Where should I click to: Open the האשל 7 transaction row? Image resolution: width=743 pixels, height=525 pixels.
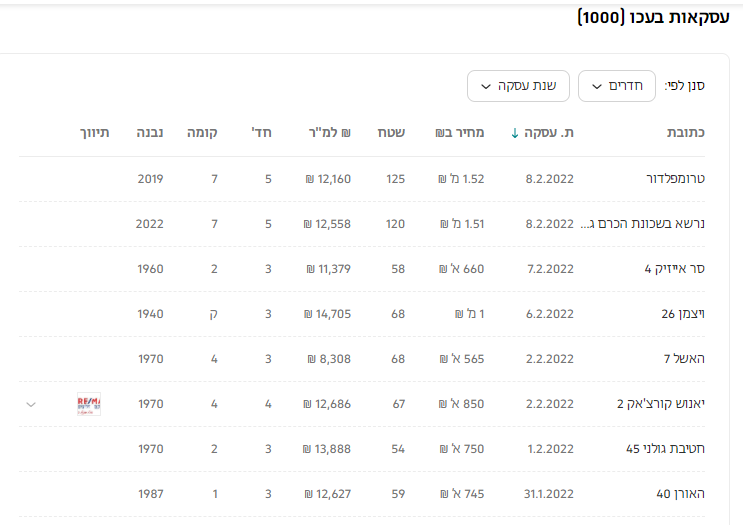click(682, 359)
